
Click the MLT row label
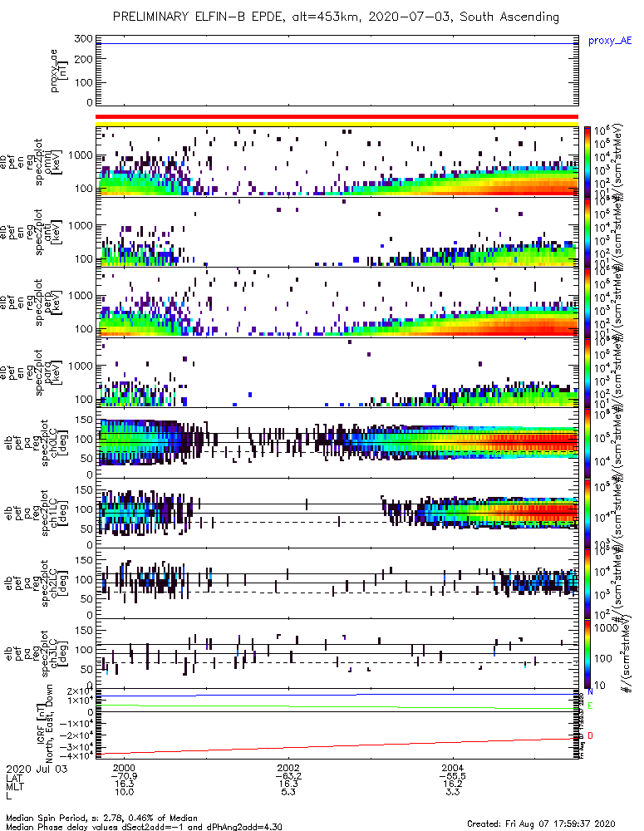click(15, 786)
